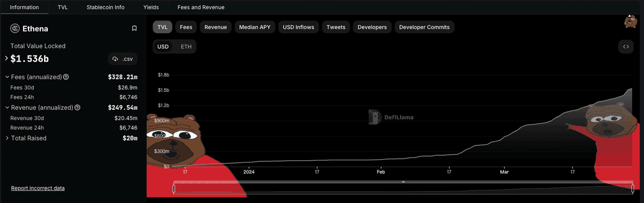Open the embed chart code button
The height and width of the screenshot is (203, 644).
point(626,47)
